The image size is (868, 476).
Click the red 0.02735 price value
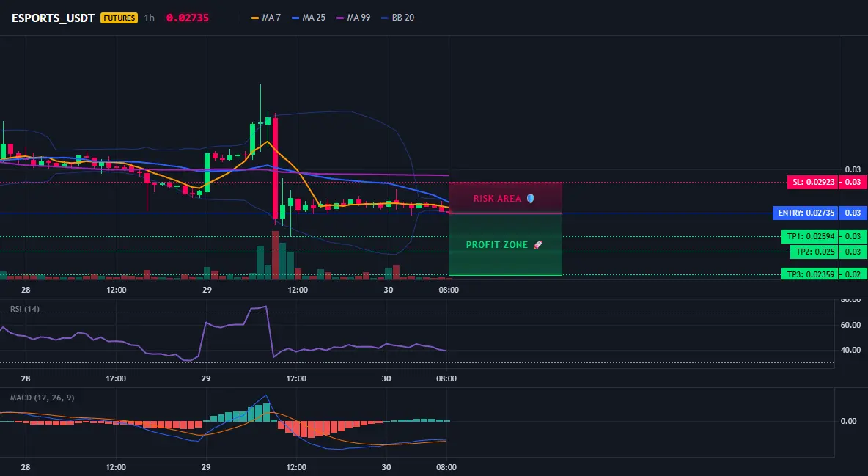point(188,18)
